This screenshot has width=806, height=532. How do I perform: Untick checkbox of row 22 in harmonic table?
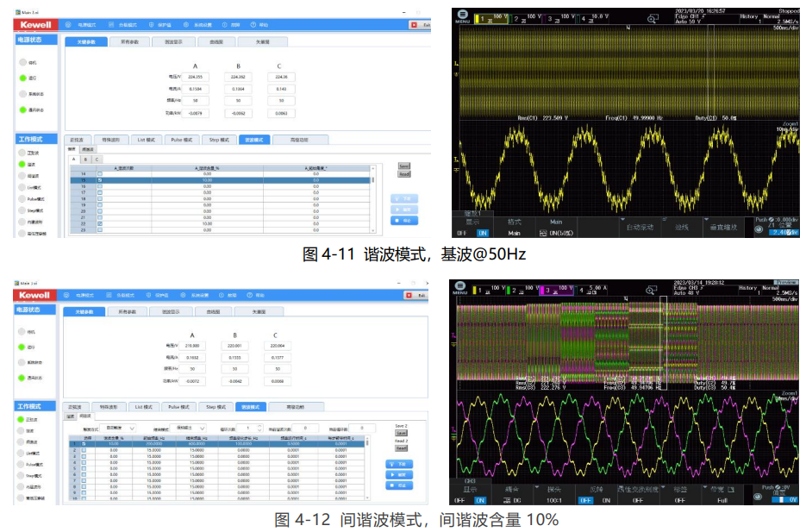click(x=100, y=223)
